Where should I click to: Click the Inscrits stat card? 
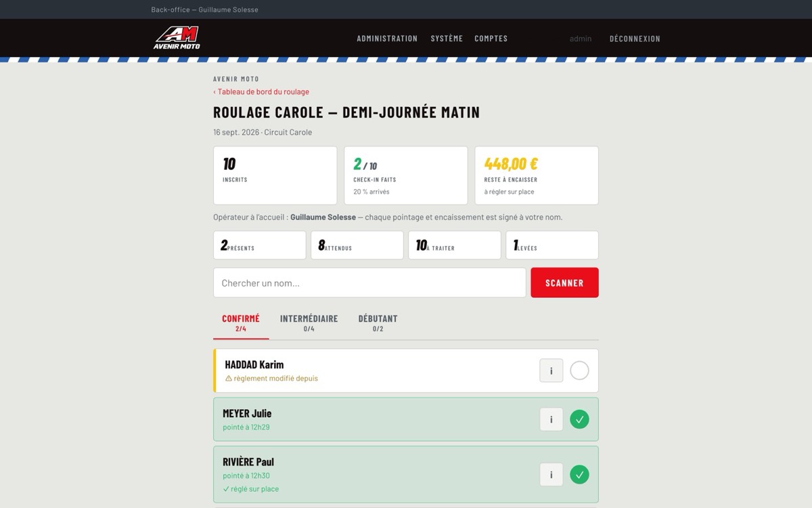click(275, 175)
